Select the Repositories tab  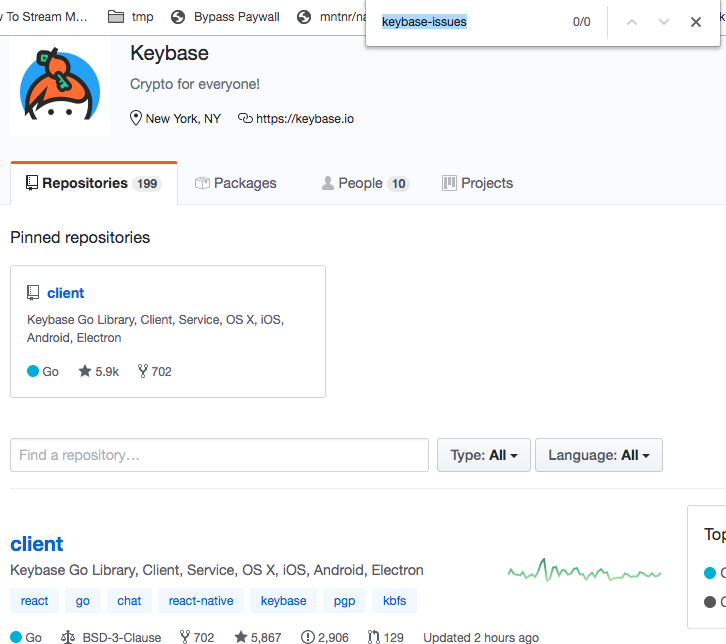(x=94, y=183)
